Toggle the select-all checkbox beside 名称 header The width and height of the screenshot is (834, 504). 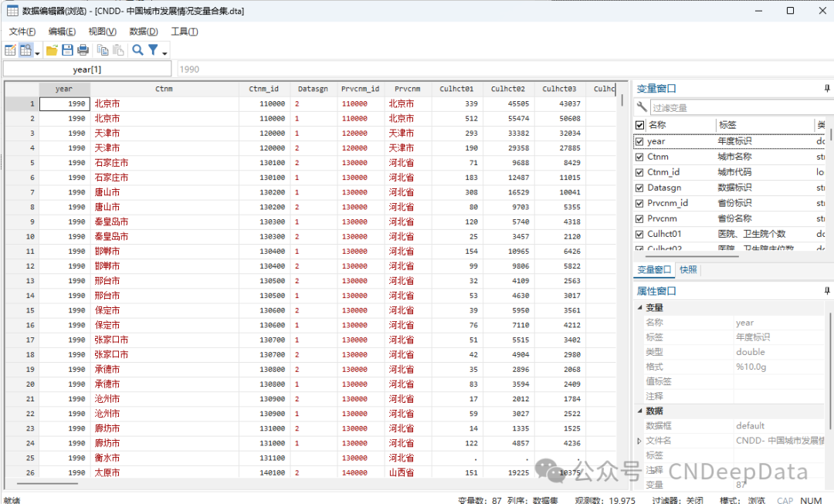640,125
